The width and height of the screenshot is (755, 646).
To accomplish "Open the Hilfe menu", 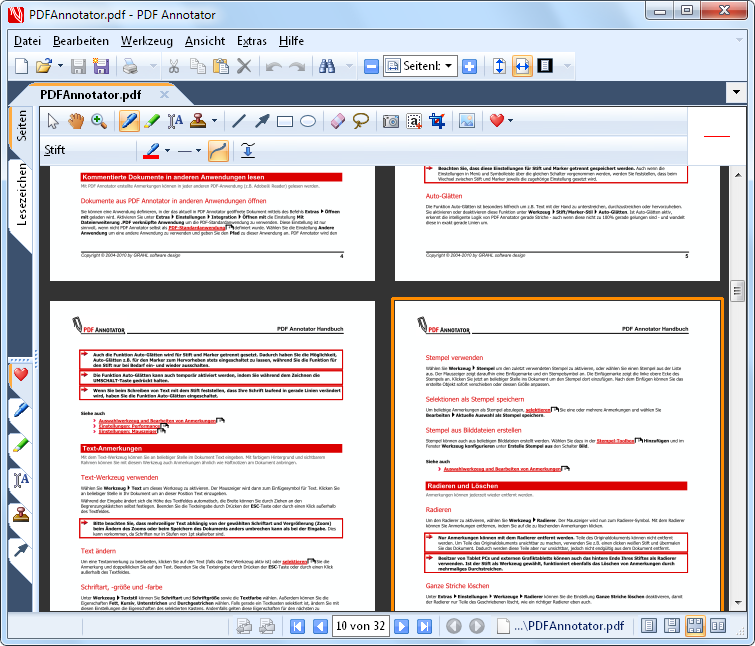I will click(291, 41).
